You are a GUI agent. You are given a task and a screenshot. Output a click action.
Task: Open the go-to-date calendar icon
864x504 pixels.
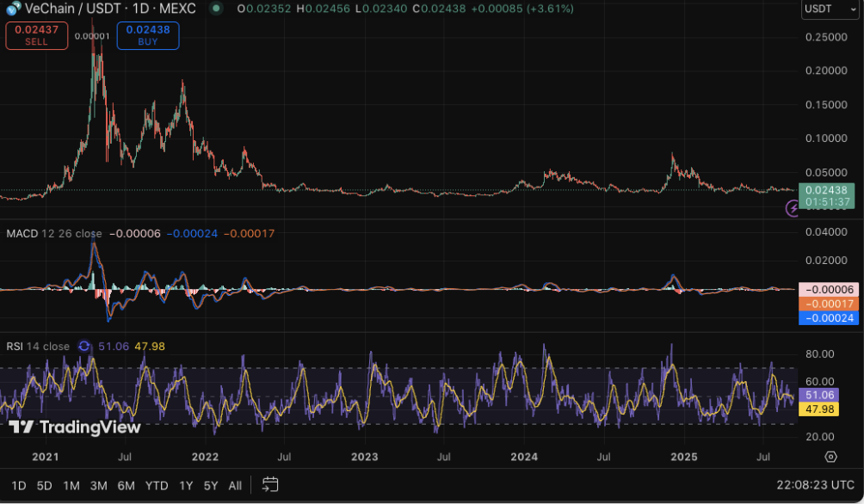pos(270,485)
